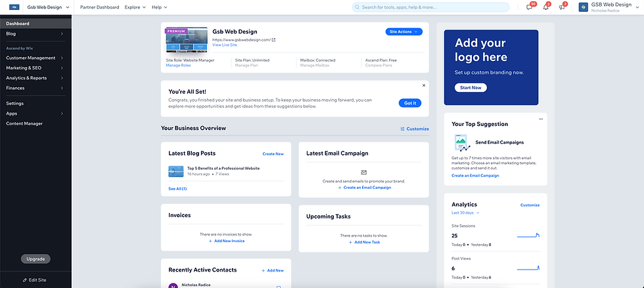Screen dimensions: 644x288
Task: Click + Add New Invoice
Action: tap(226, 241)
